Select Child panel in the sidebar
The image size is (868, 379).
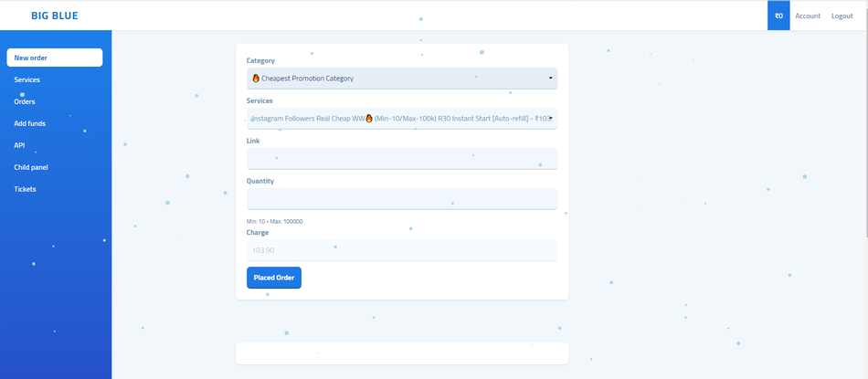(x=31, y=167)
